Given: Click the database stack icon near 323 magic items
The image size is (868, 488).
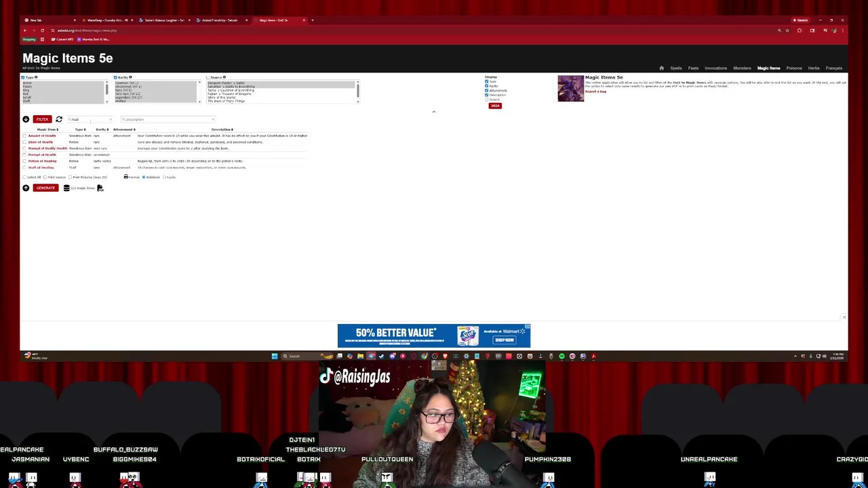Looking at the screenshot, I should (x=66, y=188).
